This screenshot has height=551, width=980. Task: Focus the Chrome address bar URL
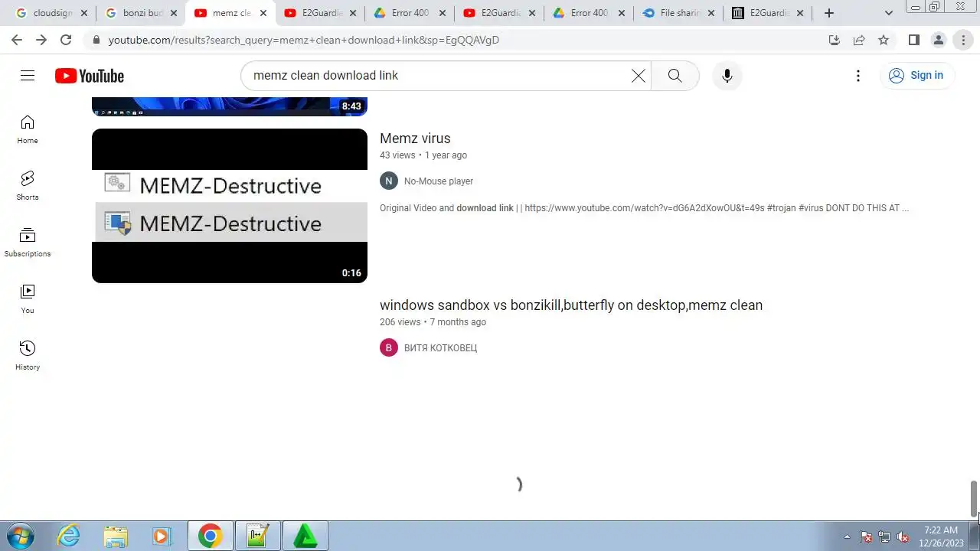click(x=303, y=40)
